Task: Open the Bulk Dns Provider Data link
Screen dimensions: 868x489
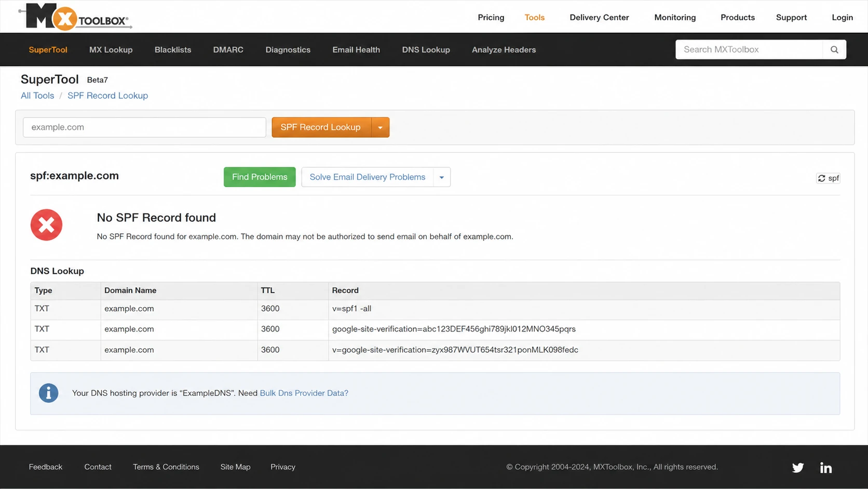Action: coord(304,393)
